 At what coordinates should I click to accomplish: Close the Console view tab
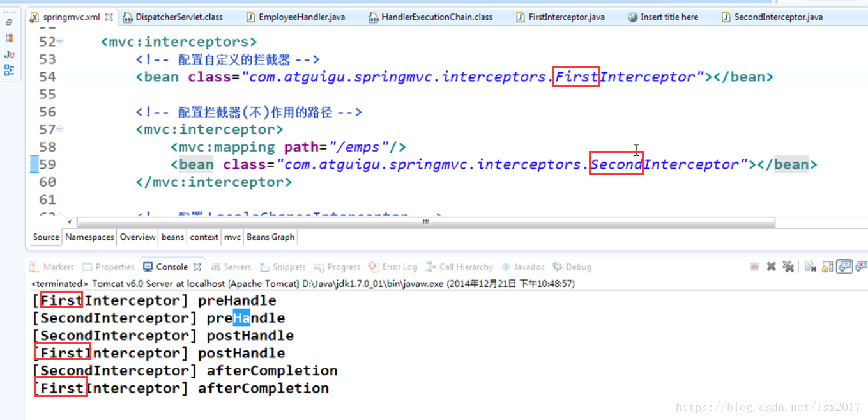coord(197,267)
